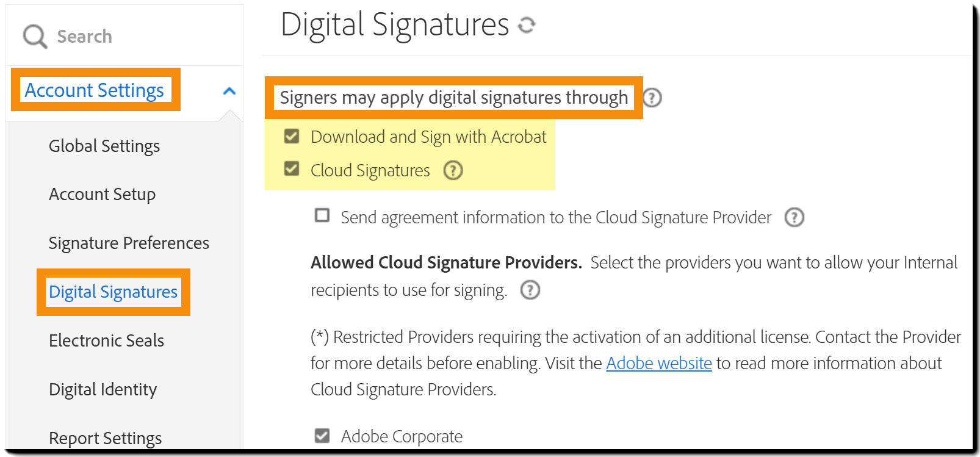This screenshot has height=457, width=980.
Task: Open help for Send agreement information option
Action: tap(794, 217)
